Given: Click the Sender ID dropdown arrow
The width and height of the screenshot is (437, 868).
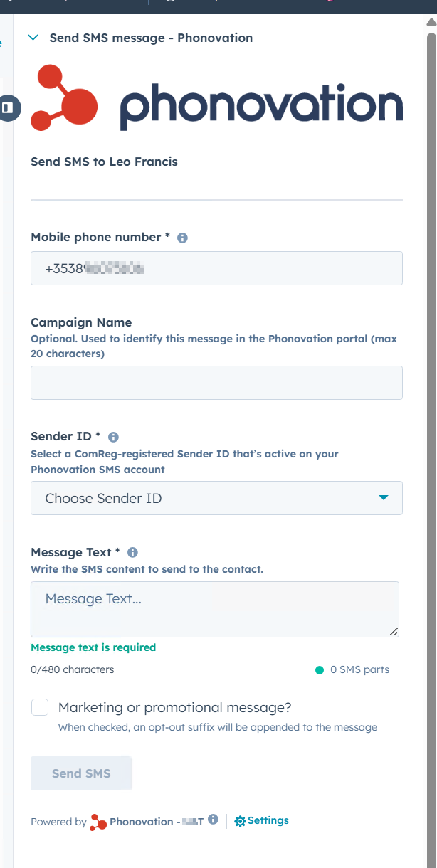Looking at the screenshot, I should pyautogui.click(x=384, y=498).
